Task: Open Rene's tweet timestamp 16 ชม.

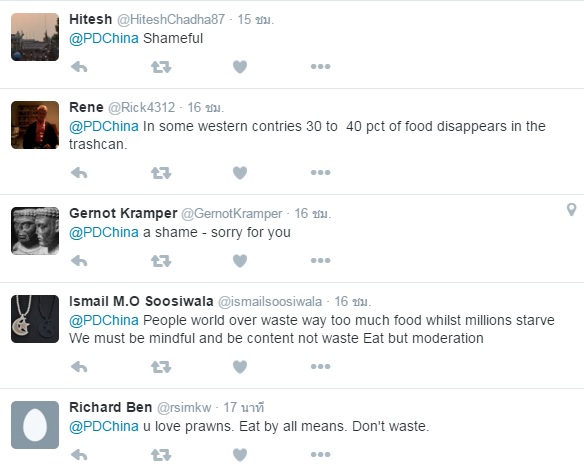Action: point(205,108)
